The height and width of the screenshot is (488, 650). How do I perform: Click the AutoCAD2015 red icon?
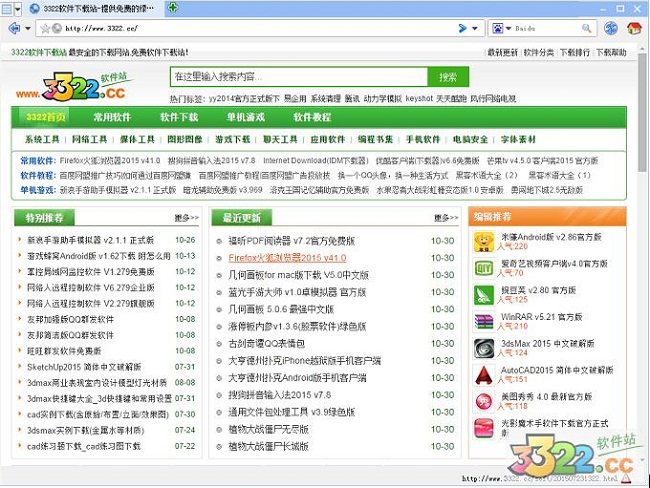click(x=484, y=375)
